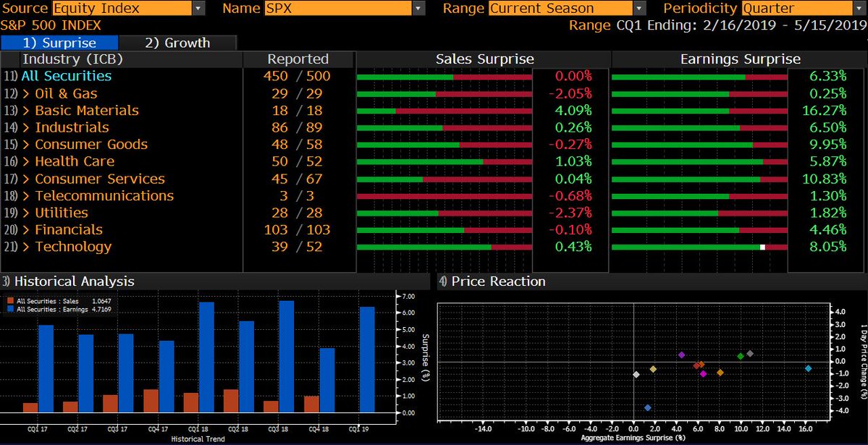Click the Reported column header
868x445 pixels.
tap(298, 59)
